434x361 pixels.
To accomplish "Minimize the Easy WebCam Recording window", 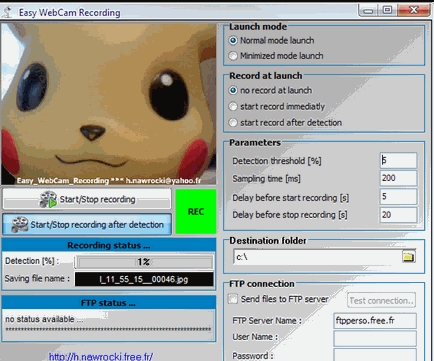I will point(368,11).
